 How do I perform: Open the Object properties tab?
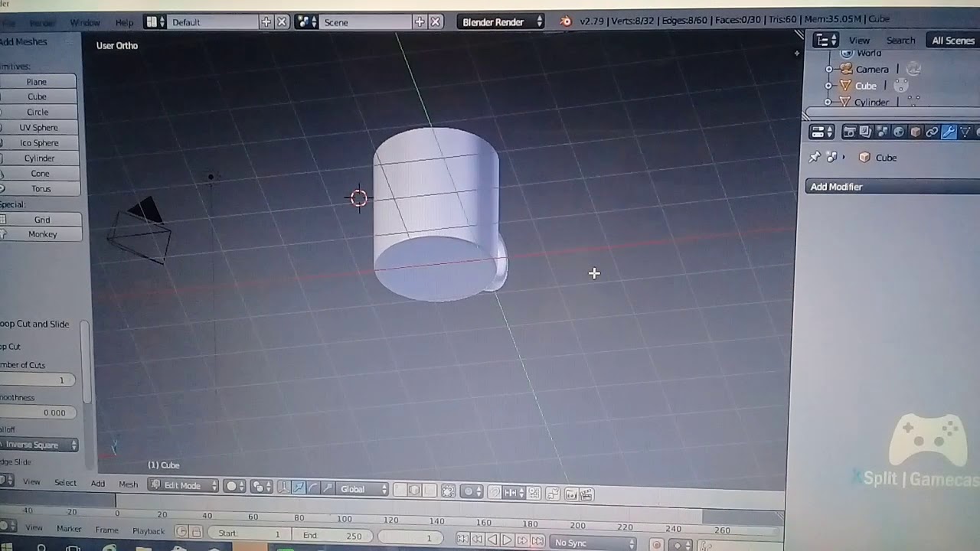916,132
